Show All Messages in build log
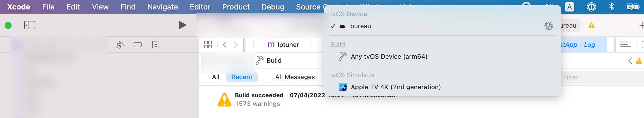Screen dimensions: 644x118 tap(295, 77)
